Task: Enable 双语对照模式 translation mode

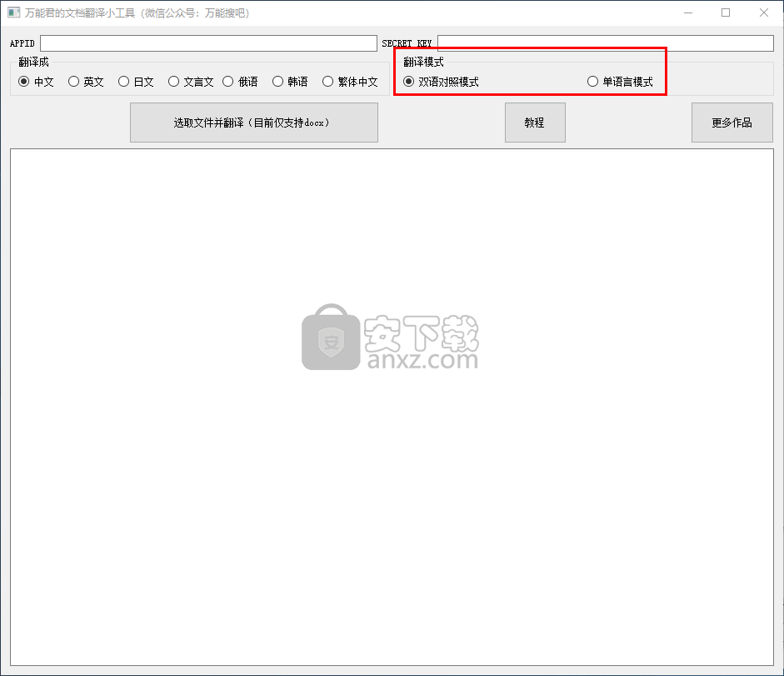Action: click(x=441, y=82)
